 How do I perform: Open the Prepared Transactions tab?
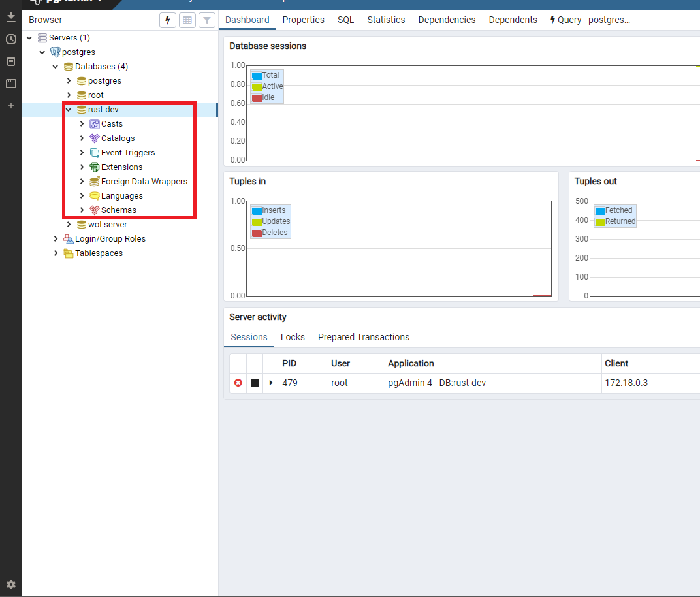point(364,337)
